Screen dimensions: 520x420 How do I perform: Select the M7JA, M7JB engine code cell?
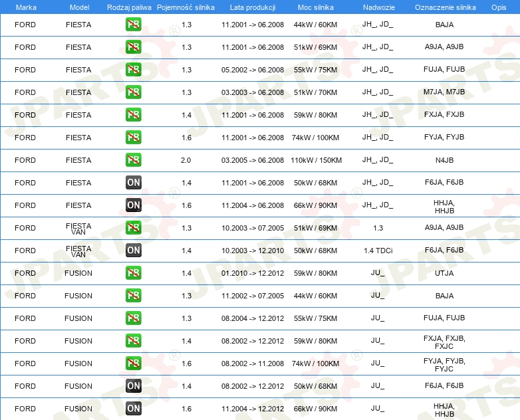click(444, 92)
